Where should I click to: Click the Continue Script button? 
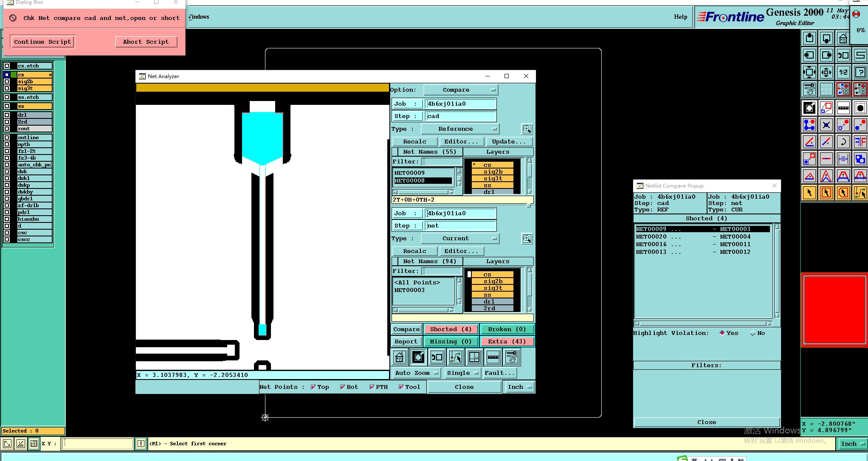[x=42, y=42]
